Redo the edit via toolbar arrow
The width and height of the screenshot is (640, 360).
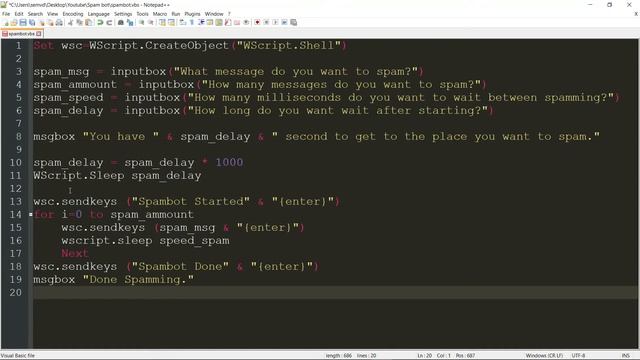click(x=109, y=22)
